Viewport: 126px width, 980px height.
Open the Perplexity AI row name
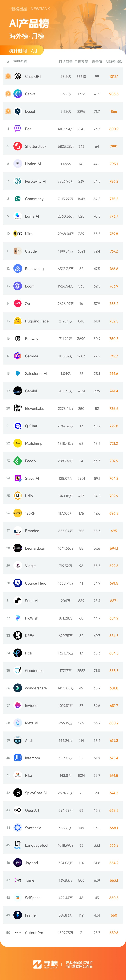[36, 182]
